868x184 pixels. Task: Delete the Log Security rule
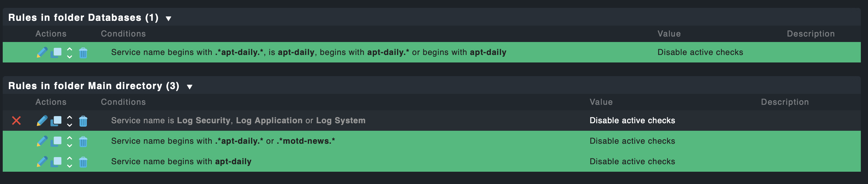click(83, 121)
